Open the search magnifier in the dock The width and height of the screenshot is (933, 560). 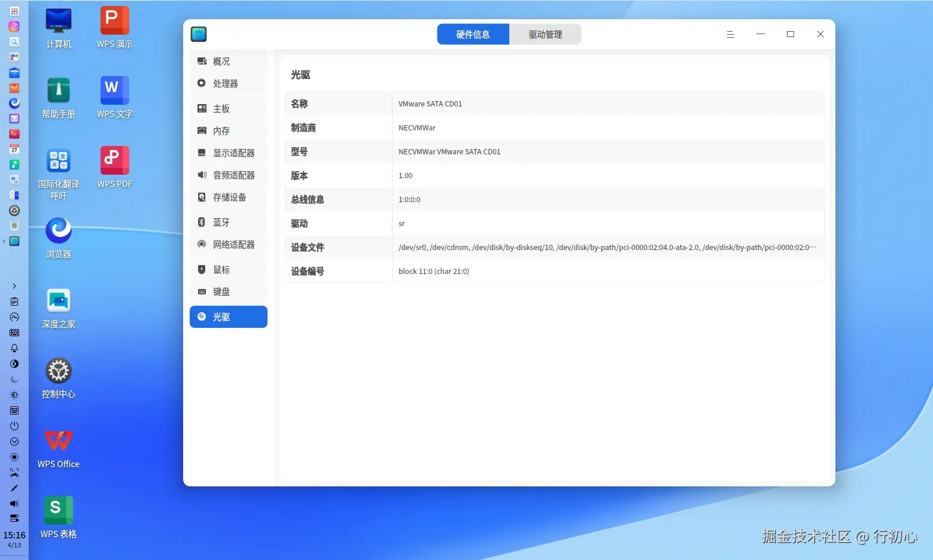point(14,42)
